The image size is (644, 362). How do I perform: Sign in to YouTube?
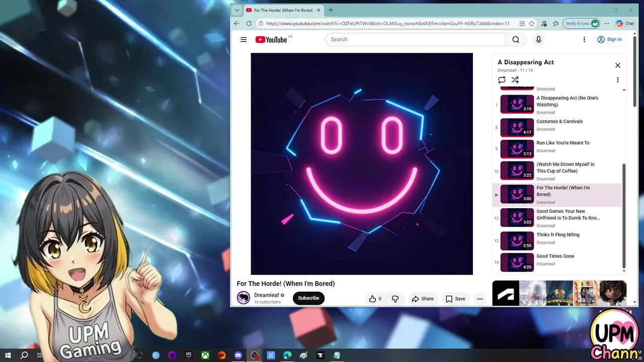[609, 40]
